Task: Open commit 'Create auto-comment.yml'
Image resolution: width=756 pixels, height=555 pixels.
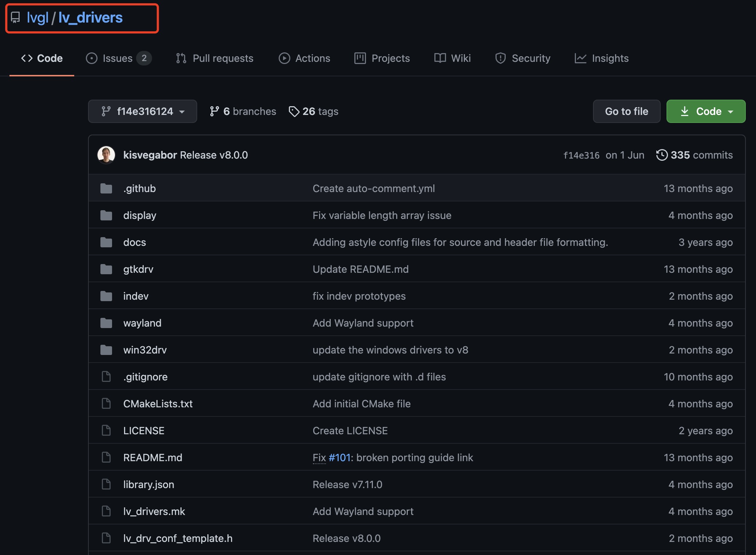Action: pyautogui.click(x=374, y=188)
